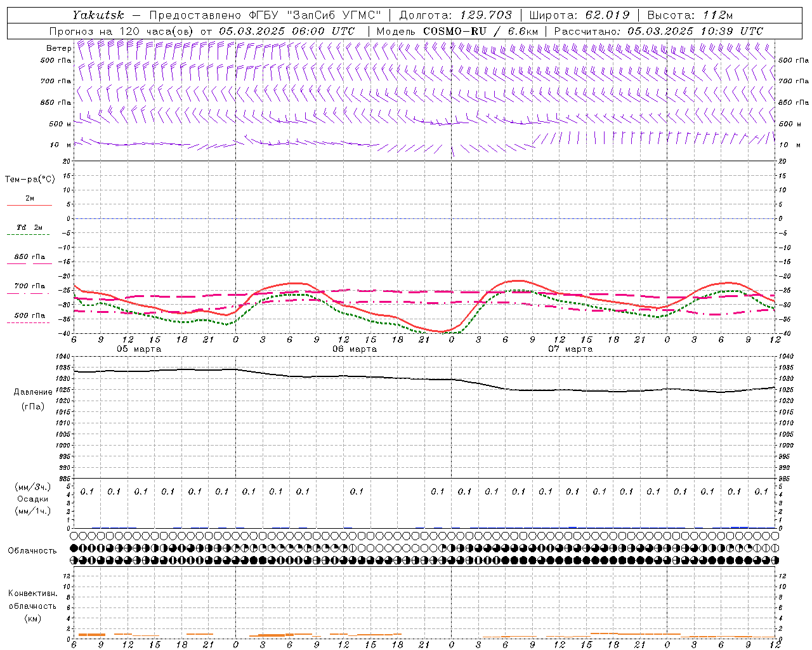This screenshot has height=650, width=812.
Task: Click left '700 гПа' wind level label
Action: [56, 81]
